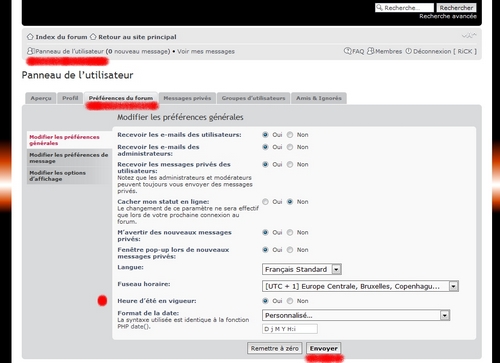Select Non for Cacher mon statut en ligne

[290, 202]
